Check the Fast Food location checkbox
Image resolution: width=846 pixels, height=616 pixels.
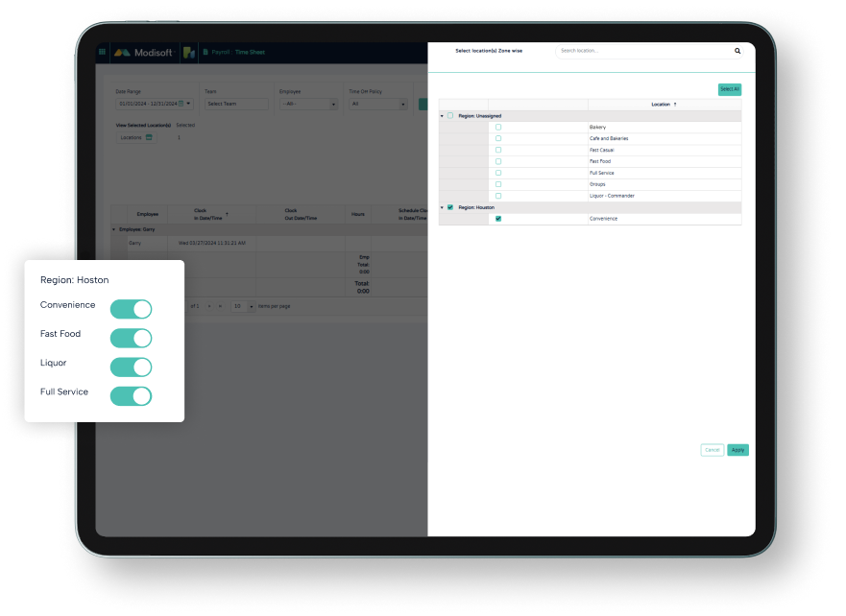tap(498, 161)
